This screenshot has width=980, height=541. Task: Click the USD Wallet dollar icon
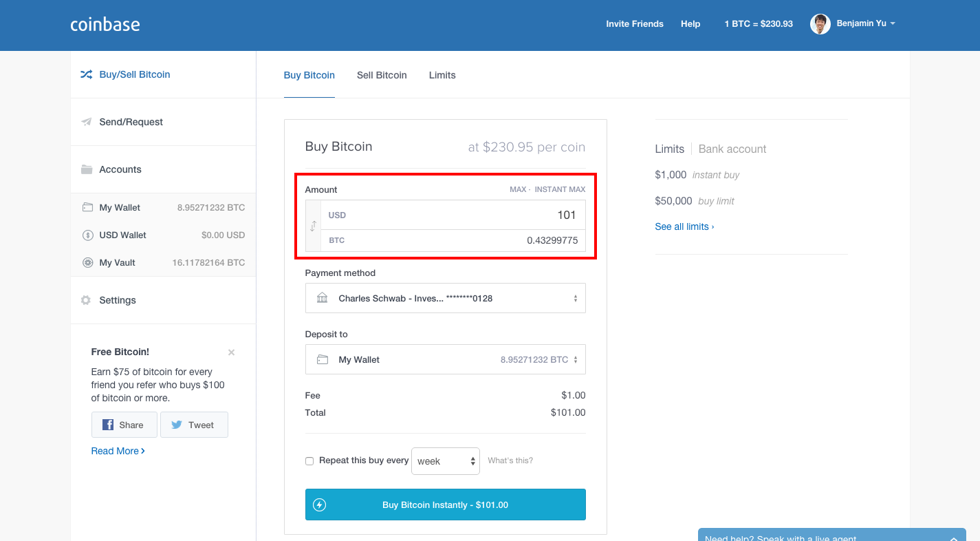tap(87, 235)
